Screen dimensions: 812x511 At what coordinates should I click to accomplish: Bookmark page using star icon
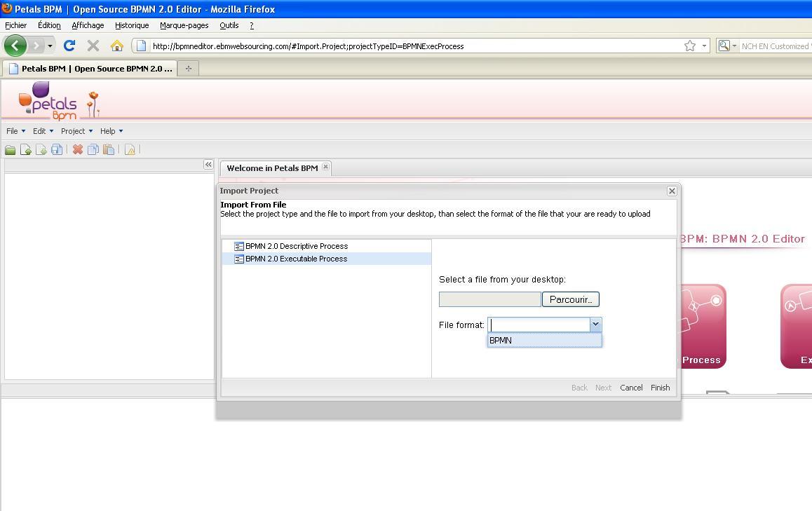click(690, 46)
